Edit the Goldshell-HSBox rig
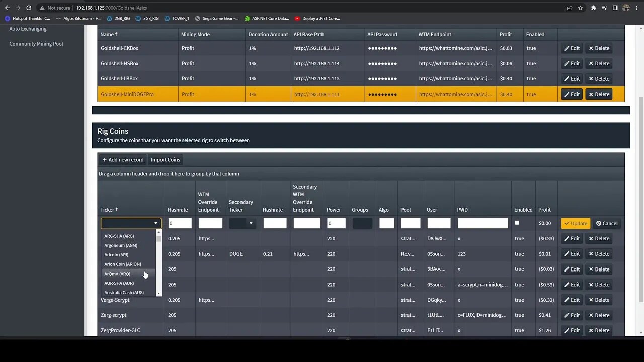Viewport: 644px width, 362px height. pyautogui.click(x=572, y=63)
